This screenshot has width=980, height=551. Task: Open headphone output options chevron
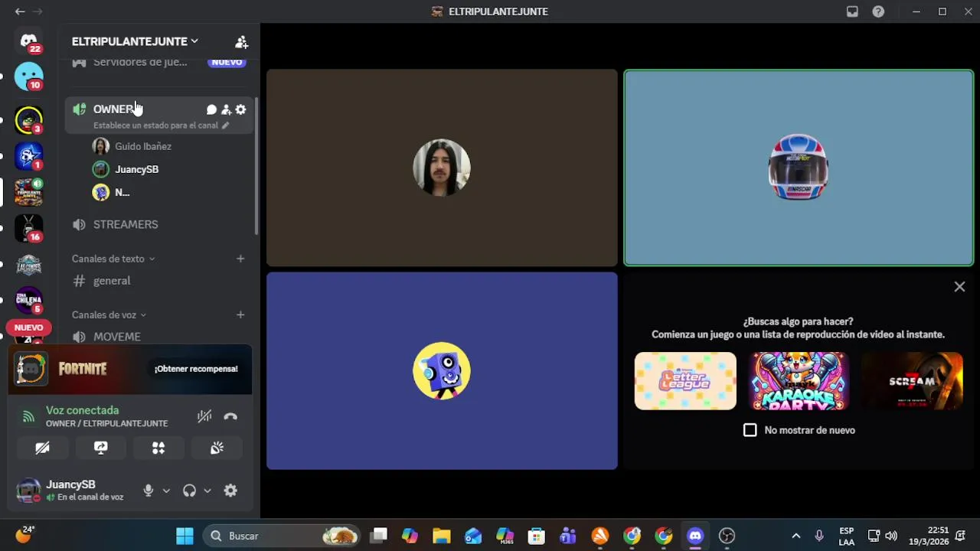[x=207, y=491]
